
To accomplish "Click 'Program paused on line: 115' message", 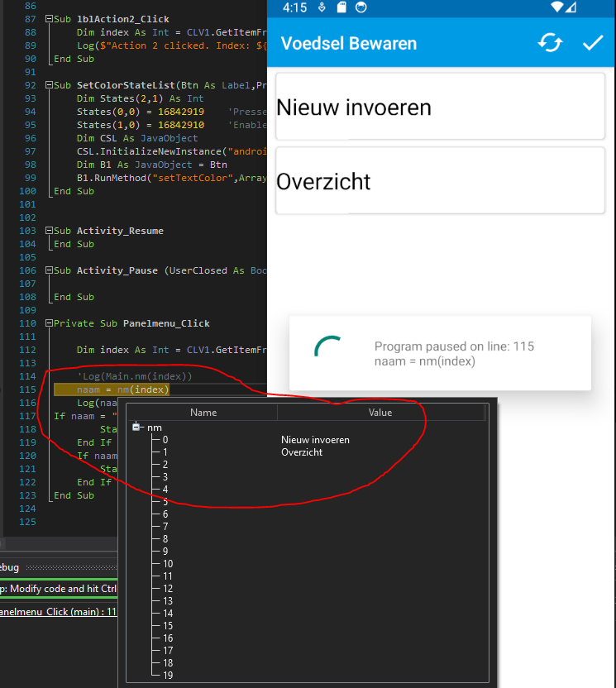I will pyautogui.click(x=454, y=346).
